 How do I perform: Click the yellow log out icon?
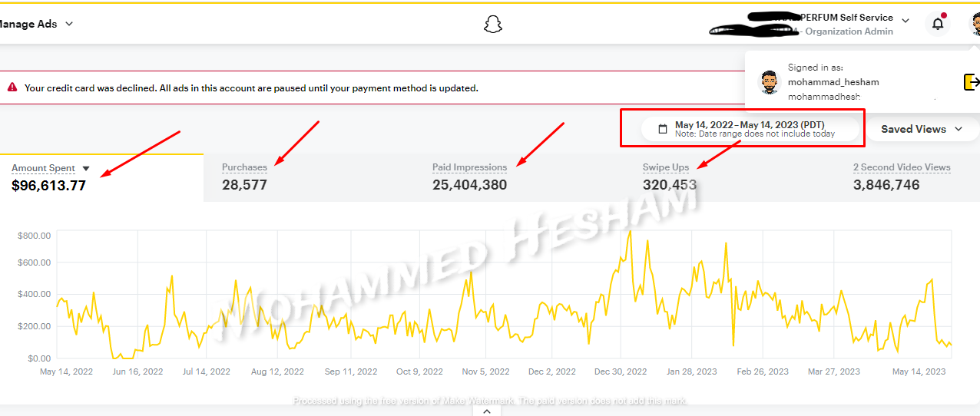point(972,81)
